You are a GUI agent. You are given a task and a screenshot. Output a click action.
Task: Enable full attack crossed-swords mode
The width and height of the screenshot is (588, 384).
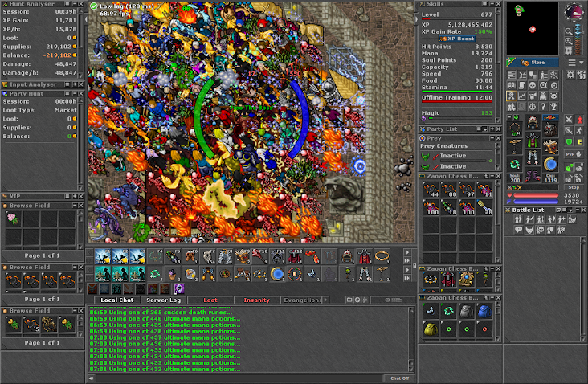tap(569, 119)
